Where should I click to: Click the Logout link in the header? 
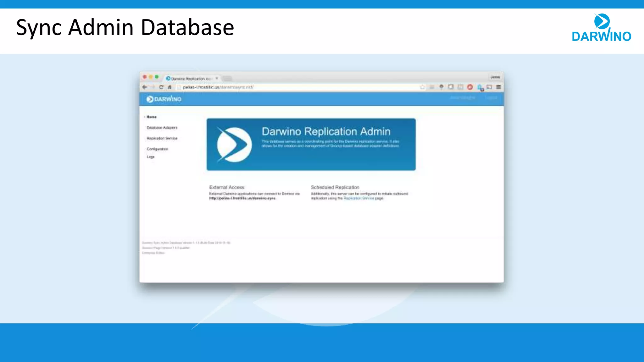[491, 98]
